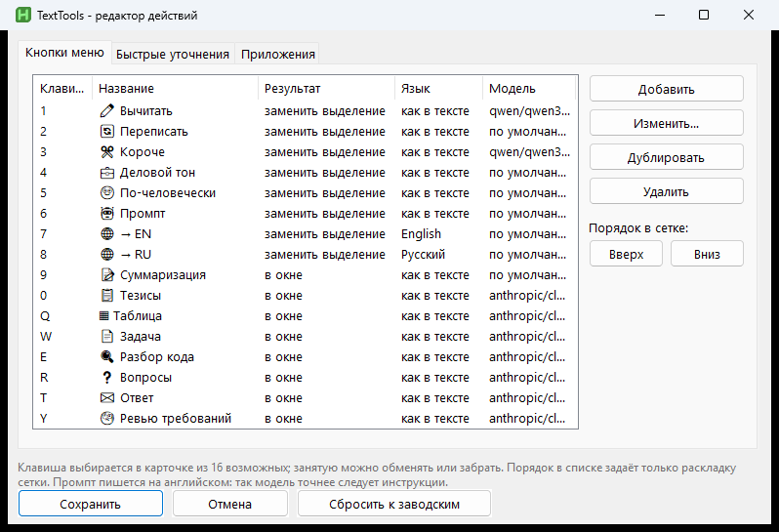The width and height of the screenshot is (779, 532).
Task: Move the action up with Вверх
Action: (x=626, y=254)
